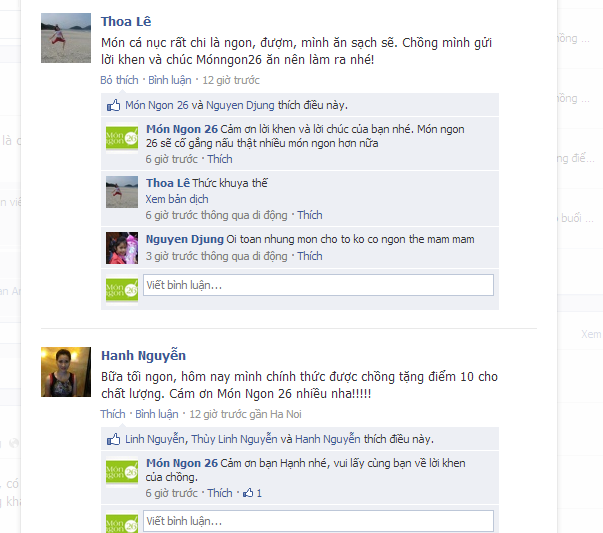Click thumbs-up icon beside Linh Nguyễn likes
The width and height of the screenshot is (603, 533).
click(113, 439)
